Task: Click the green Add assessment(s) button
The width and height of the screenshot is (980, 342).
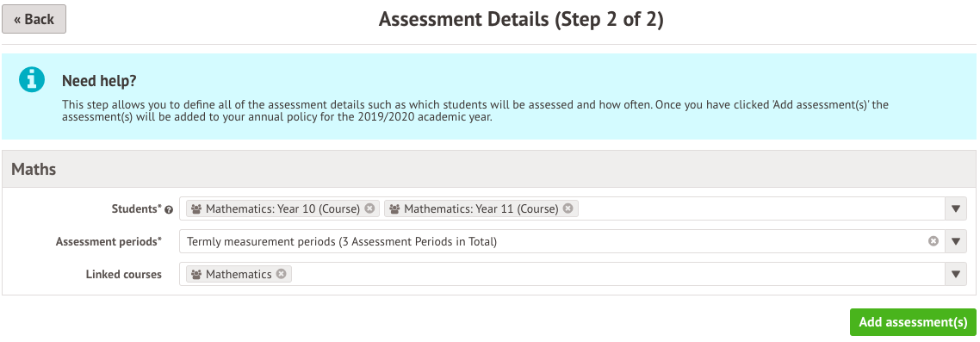Action: 913,322
